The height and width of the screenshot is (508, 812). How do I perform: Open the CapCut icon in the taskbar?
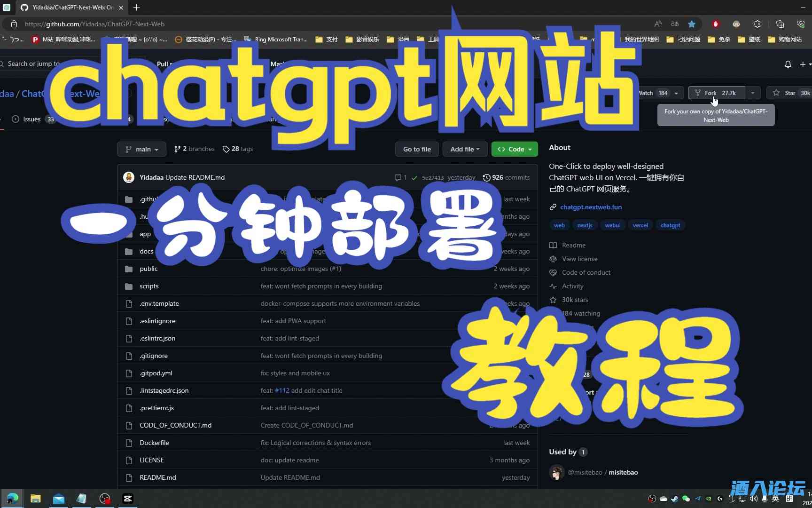pos(127,499)
